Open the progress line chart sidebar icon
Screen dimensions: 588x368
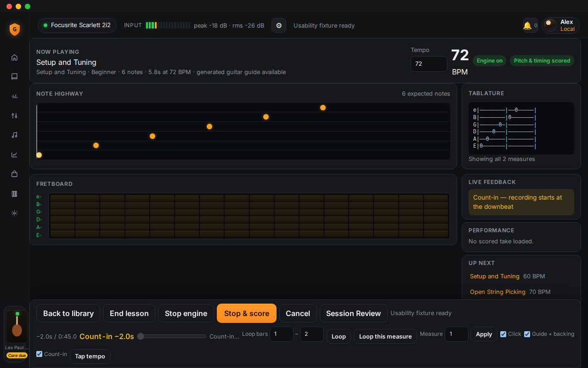[x=14, y=155]
